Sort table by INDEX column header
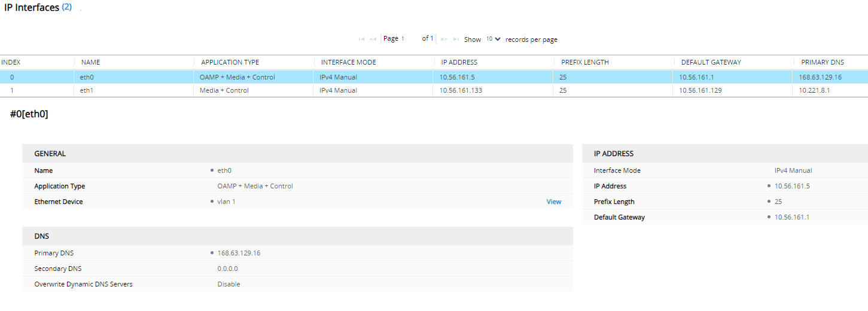This screenshot has width=868, height=311. click(11, 62)
